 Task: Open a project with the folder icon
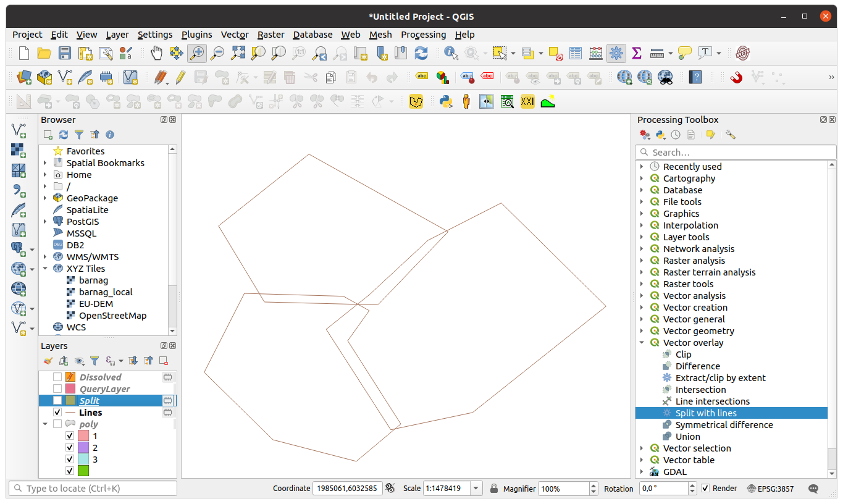44,53
